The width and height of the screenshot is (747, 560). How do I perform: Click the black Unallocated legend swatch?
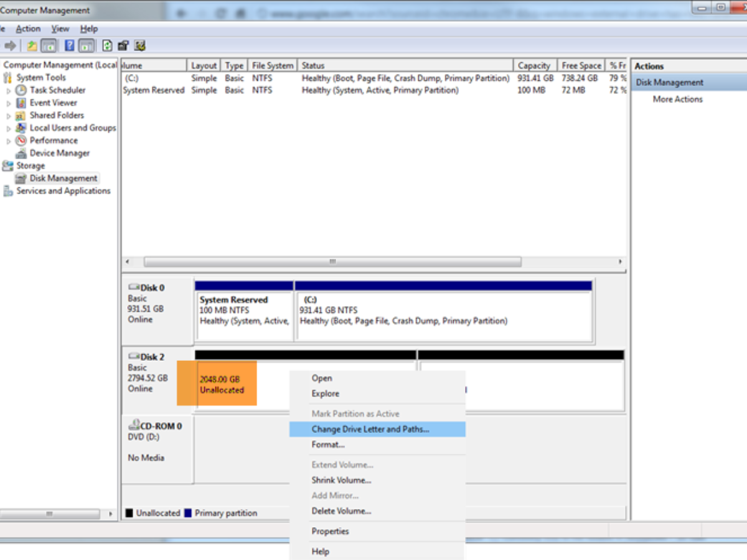pos(129,513)
